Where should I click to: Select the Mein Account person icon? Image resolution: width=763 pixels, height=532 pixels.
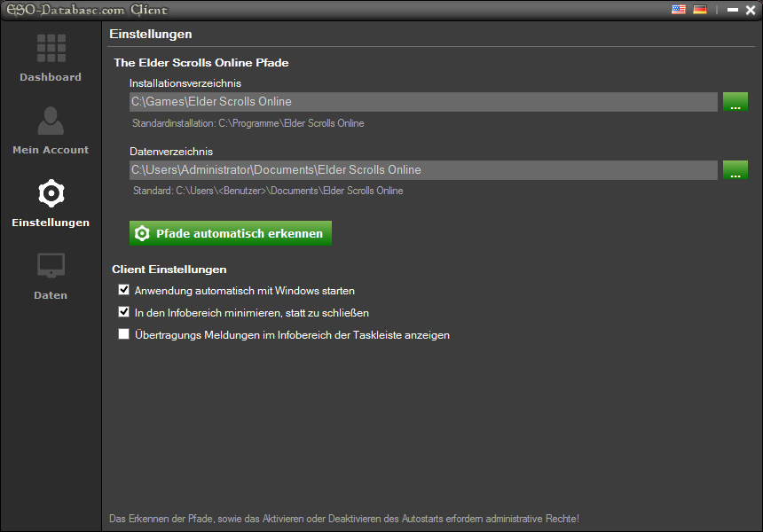pyautogui.click(x=51, y=121)
